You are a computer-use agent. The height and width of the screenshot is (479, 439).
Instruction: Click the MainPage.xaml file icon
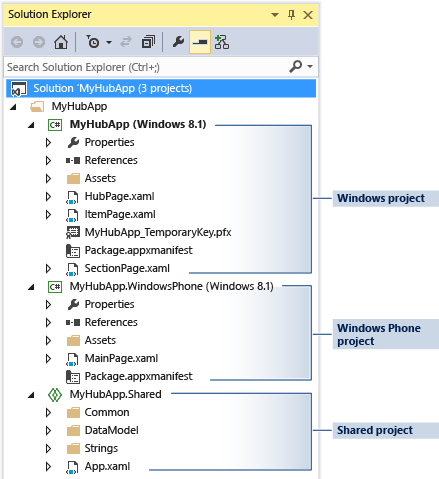73,359
